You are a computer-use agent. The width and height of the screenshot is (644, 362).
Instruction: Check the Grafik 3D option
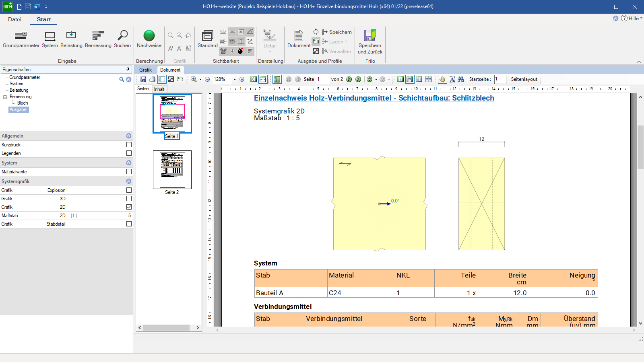point(129,198)
